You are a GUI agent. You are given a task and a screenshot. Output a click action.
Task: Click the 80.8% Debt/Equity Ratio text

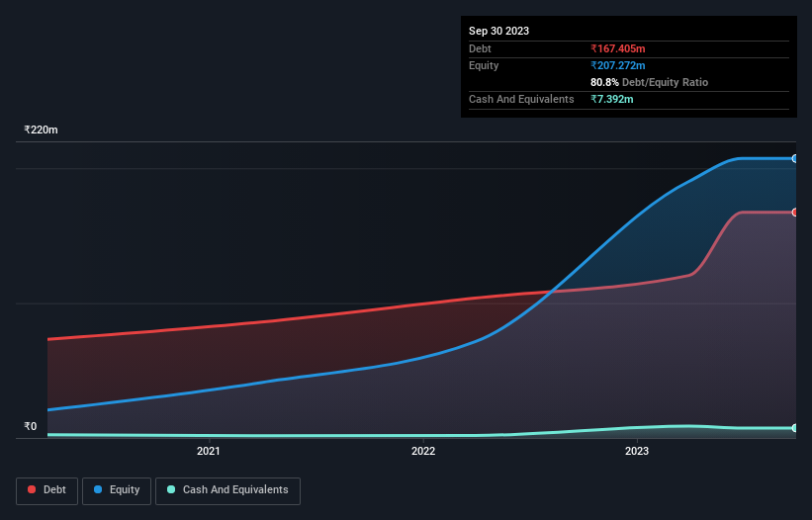(x=650, y=82)
